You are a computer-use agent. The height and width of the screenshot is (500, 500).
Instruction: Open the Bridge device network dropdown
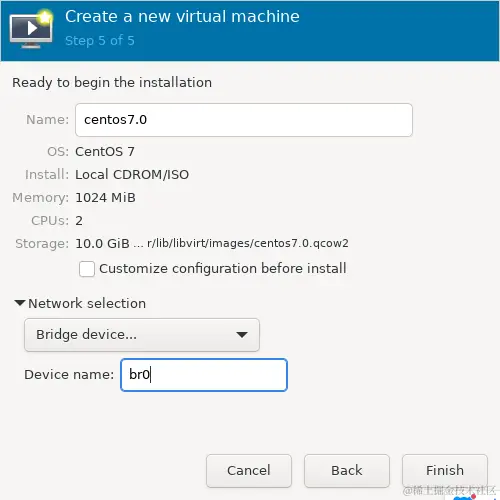(x=142, y=335)
